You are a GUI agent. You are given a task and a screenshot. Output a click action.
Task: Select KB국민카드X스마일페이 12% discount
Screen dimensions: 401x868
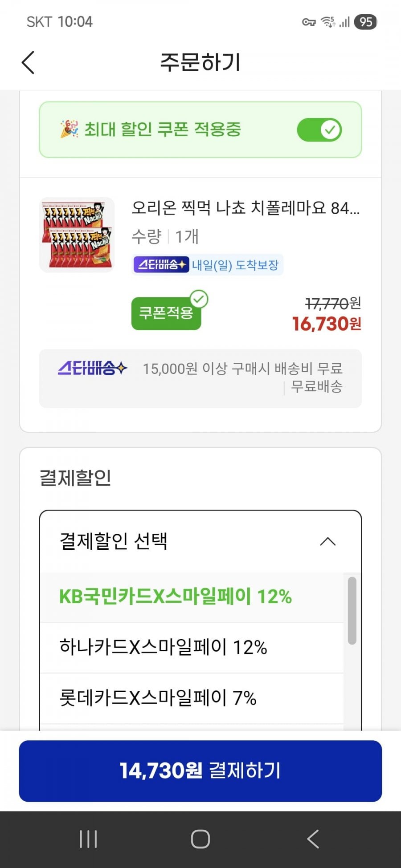(176, 597)
